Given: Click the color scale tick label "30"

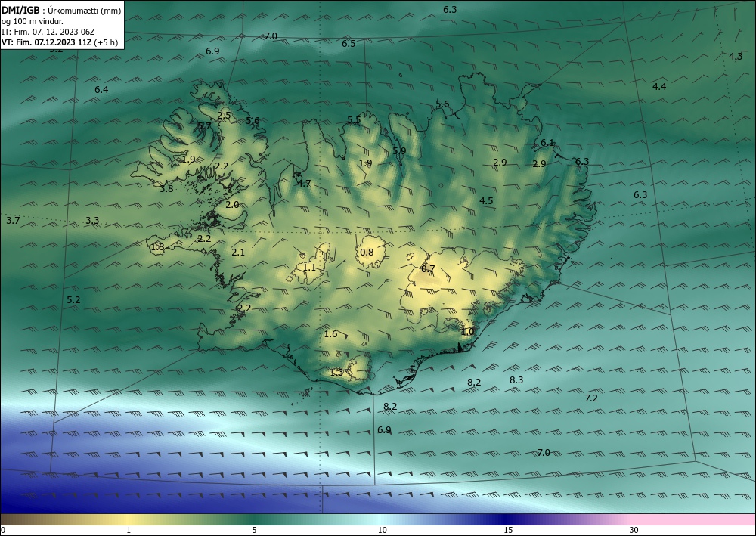Looking at the screenshot, I should pos(634,530).
